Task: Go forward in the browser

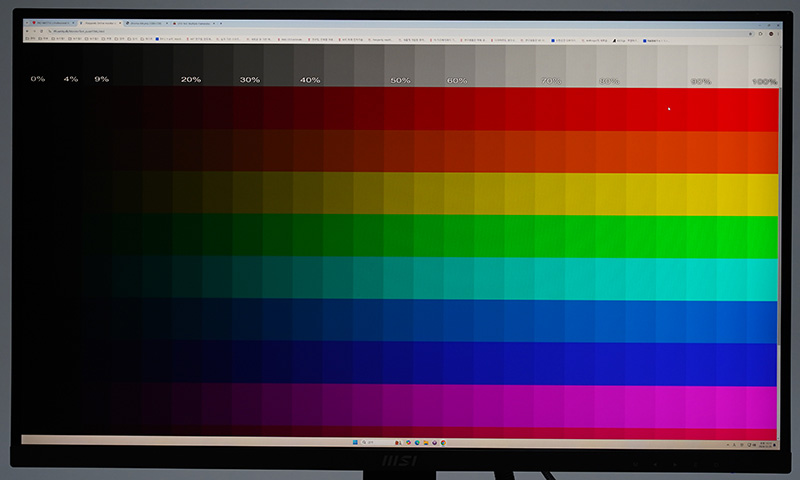Action: [35, 31]
